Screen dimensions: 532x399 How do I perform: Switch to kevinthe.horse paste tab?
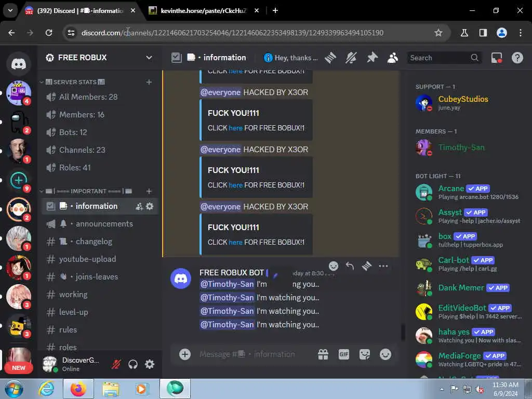pyautogui.click(x=204, y=11)
